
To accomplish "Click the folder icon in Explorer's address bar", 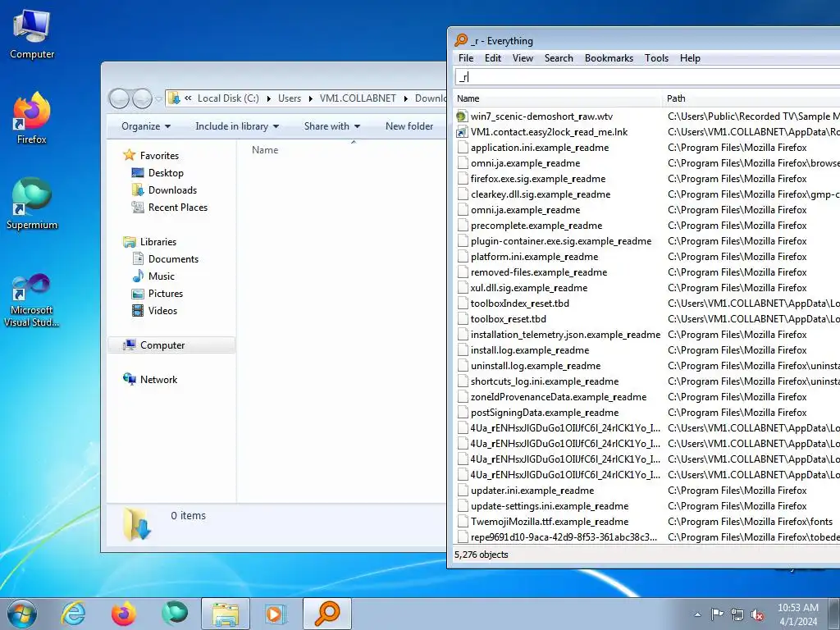I will tap(174, 98).
